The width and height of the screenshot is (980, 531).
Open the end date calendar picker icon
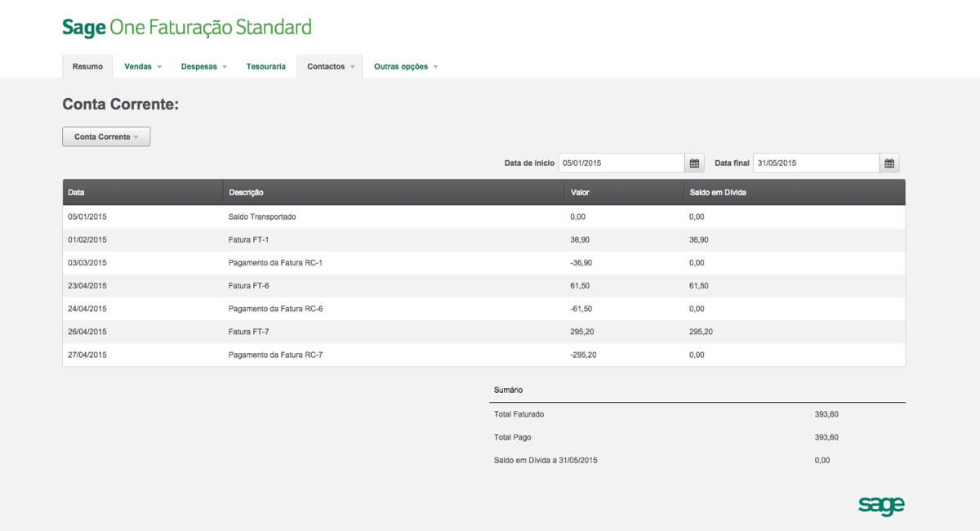889,163
